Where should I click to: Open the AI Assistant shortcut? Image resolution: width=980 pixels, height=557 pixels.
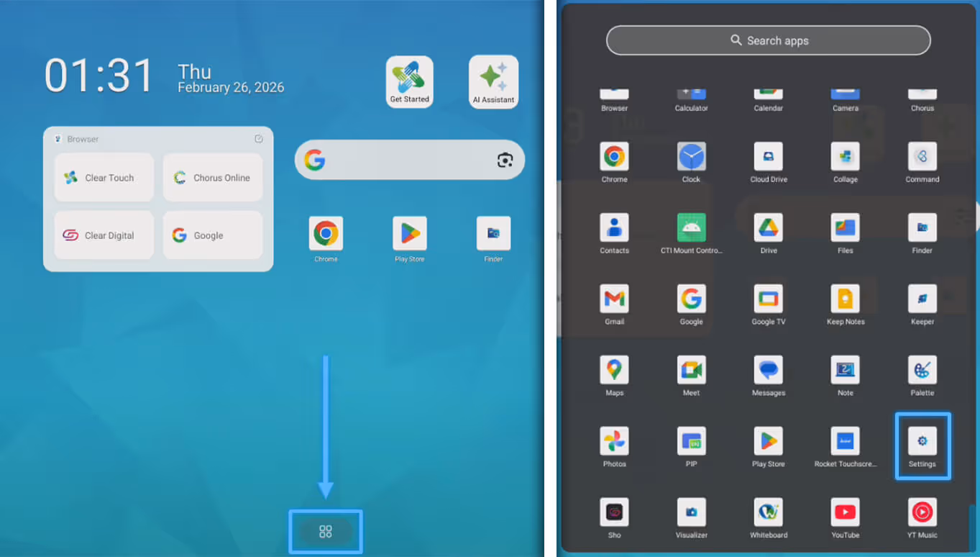494,82
